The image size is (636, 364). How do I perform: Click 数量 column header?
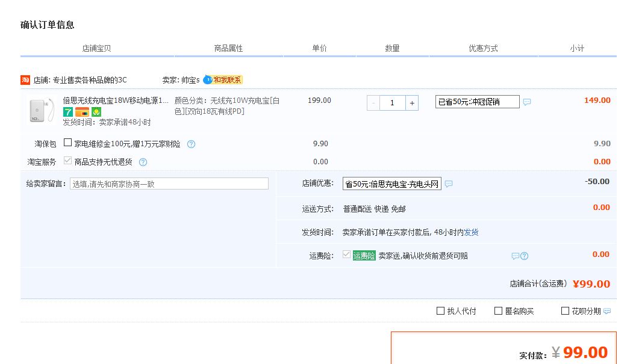pos(392,48)
